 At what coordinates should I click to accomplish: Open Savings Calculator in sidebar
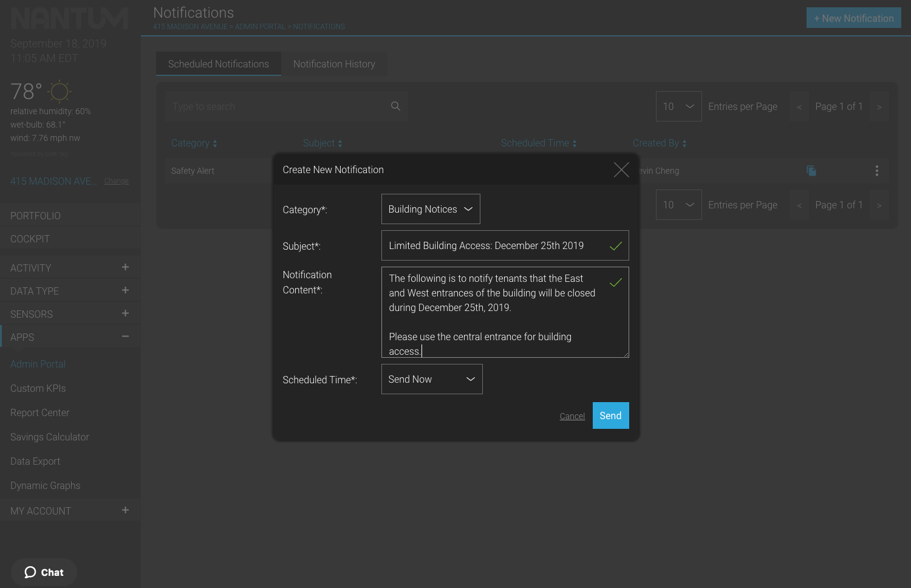coord(49,437)
